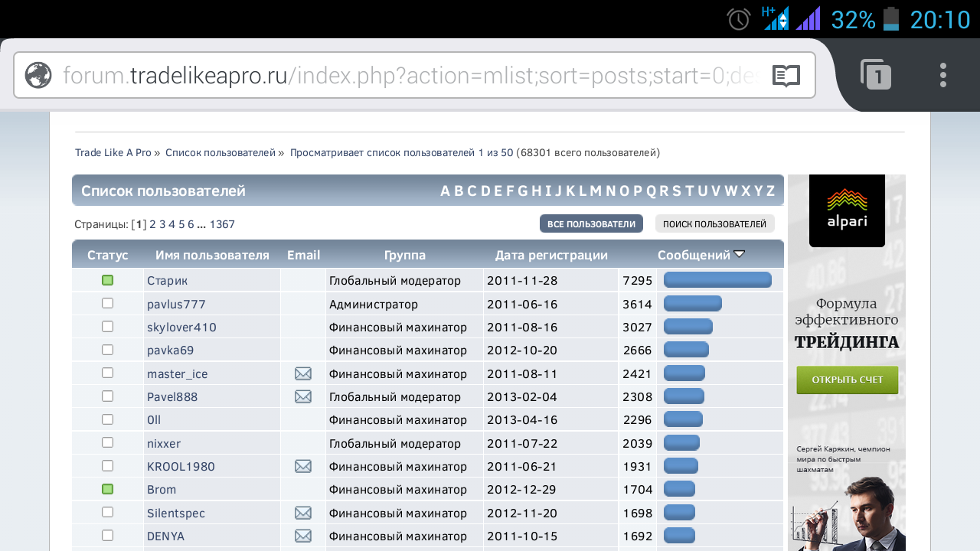Email user DENYA via envelope icon

point(303,536)
